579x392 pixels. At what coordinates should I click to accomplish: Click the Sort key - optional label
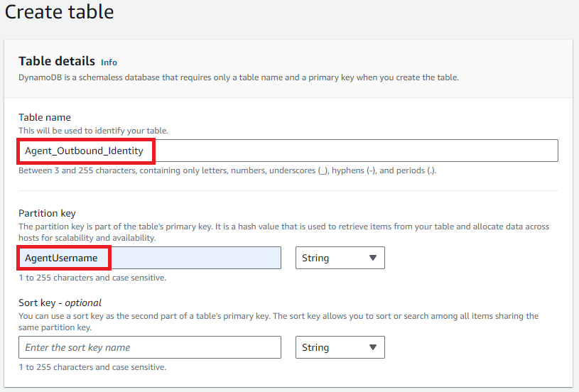coord(60,303)
